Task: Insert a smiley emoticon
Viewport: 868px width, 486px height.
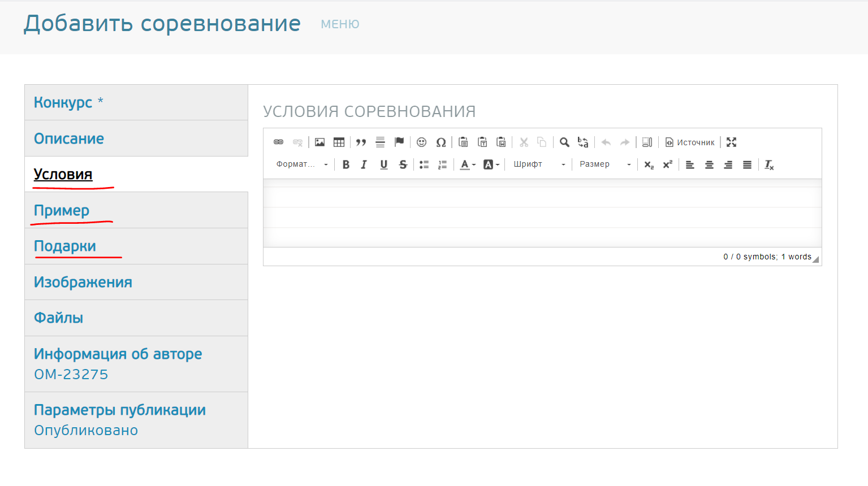Action: click(x=421, y=142)
